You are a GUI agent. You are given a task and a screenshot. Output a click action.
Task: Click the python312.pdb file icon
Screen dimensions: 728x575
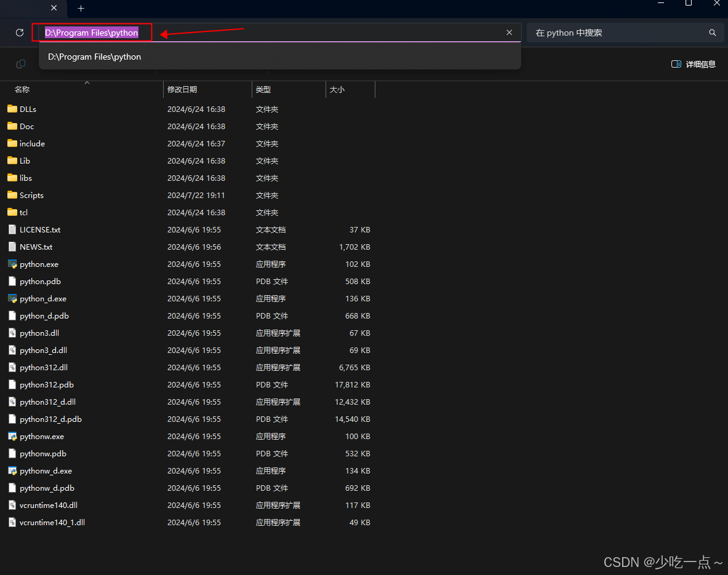[x=12, y=384]
